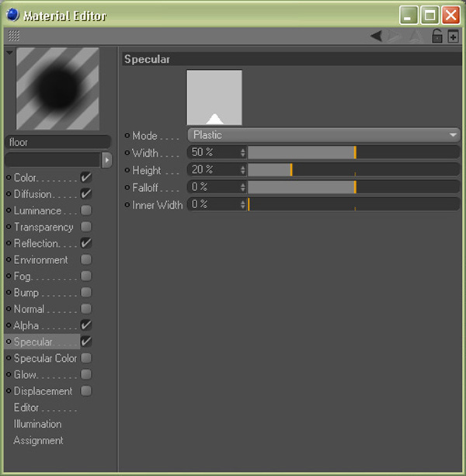
Task: Click the Inner Width 0 % field
Action: point(214,204)
